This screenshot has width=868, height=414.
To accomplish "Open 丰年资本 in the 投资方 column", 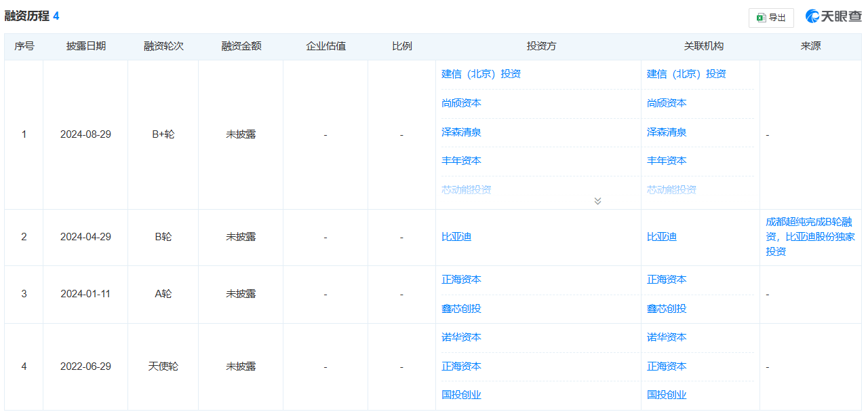I will point(461,161).
